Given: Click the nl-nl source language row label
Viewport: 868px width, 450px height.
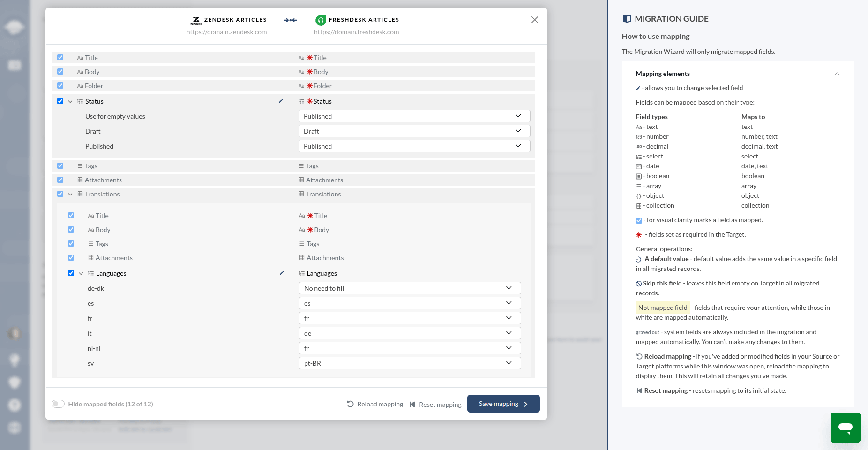Looking at the screenshot, I should (94, 348).
